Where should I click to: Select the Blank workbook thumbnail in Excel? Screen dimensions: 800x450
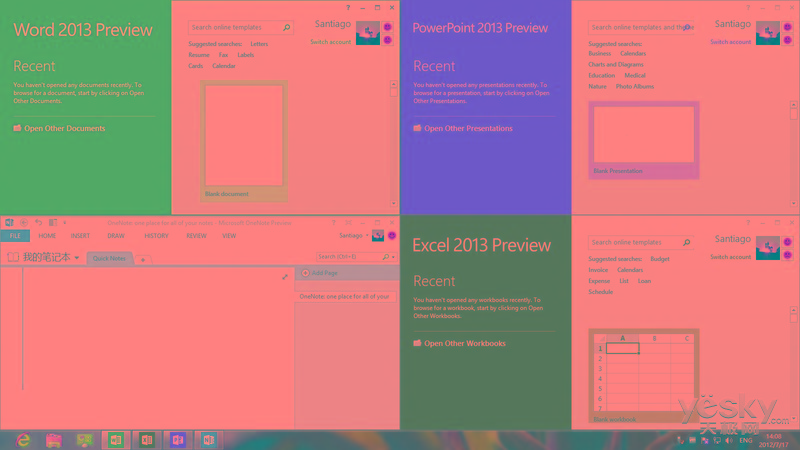click(x=644, y=377)
